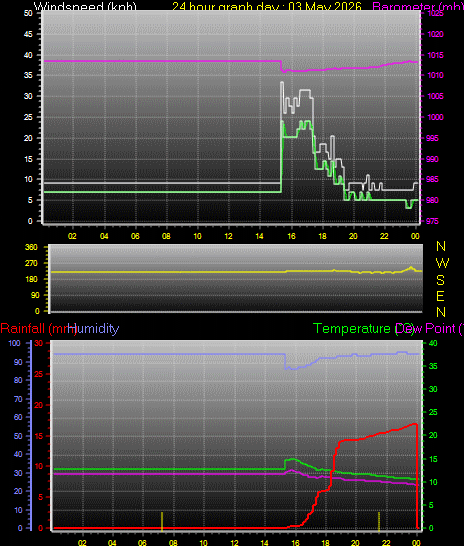Click the 980 barometer axis label
This screenshot has height=546, width=464.
(433, 200)
